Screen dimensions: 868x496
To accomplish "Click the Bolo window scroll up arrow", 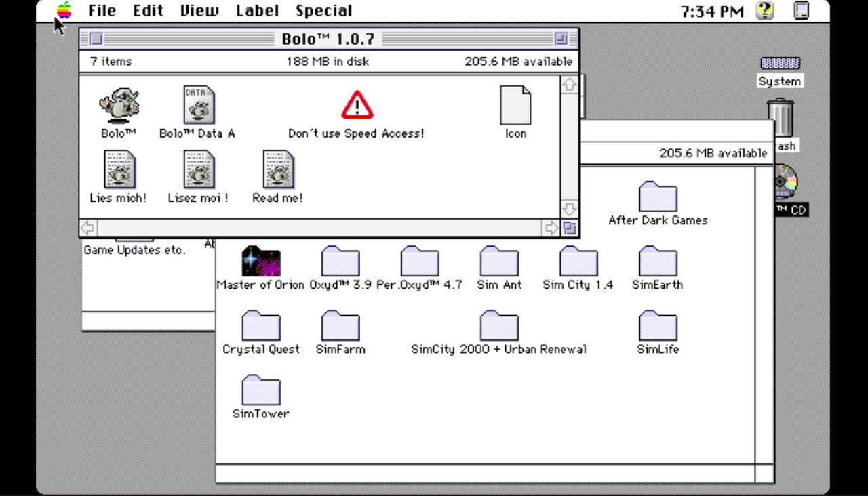I will [570, 84].
